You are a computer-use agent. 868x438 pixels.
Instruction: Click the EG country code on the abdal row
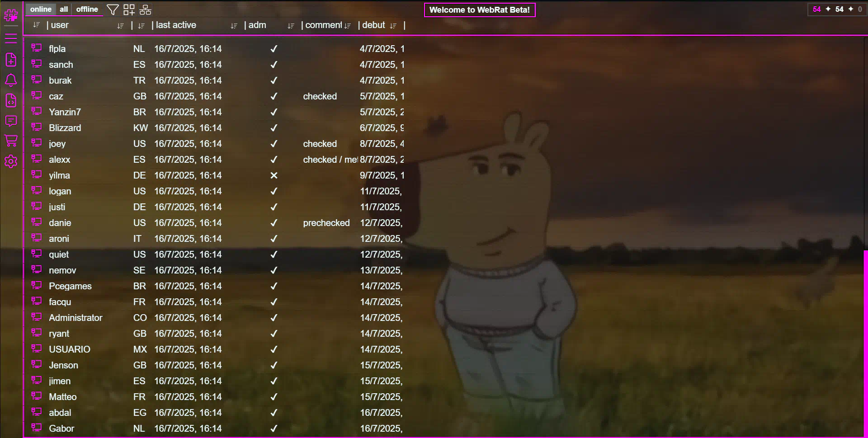140,413
